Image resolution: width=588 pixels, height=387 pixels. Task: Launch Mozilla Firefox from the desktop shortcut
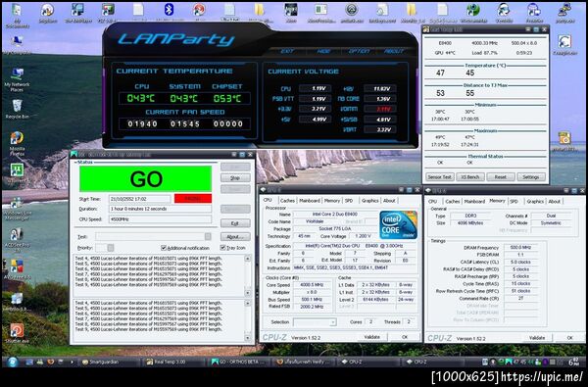click(17, 144)
